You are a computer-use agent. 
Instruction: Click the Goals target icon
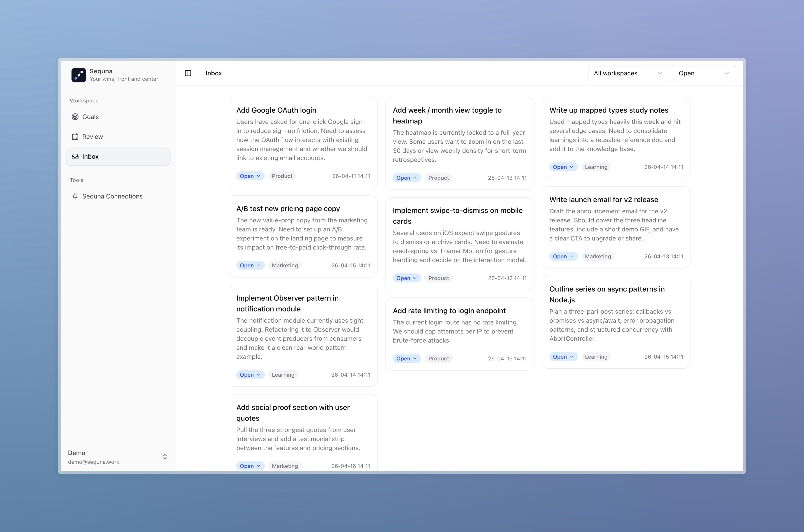click(x=75, y=117)
